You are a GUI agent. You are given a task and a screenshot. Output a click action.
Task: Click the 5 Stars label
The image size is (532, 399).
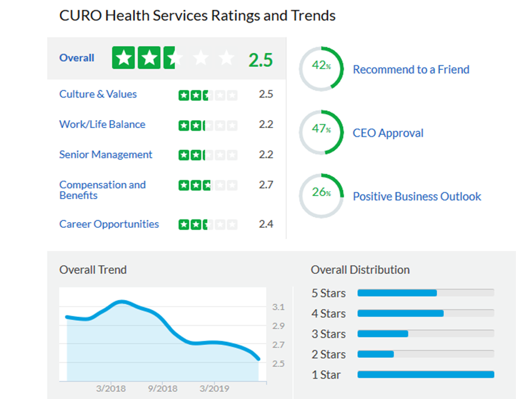point(329,293)
